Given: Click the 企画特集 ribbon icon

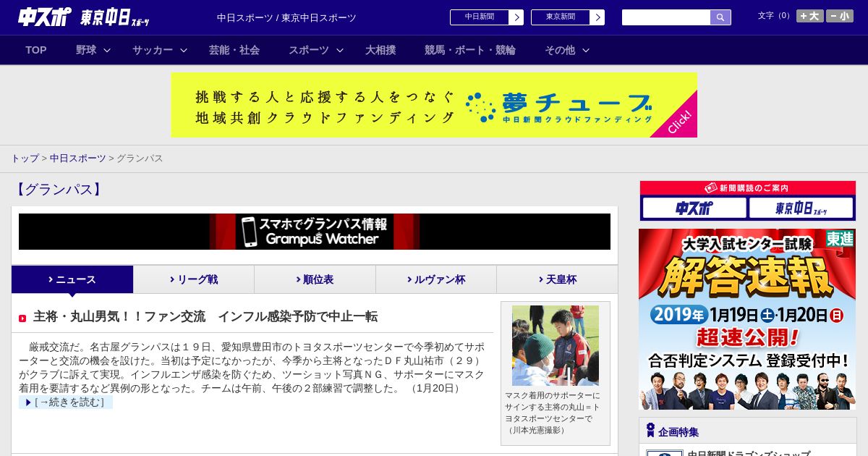Looking at the screenshot, I should pos(650,431).
